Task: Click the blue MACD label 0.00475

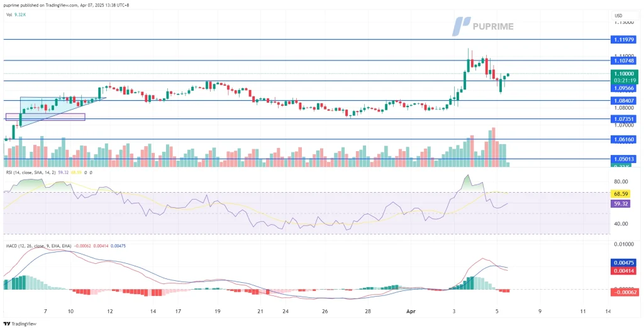Action: click(623, 263)
